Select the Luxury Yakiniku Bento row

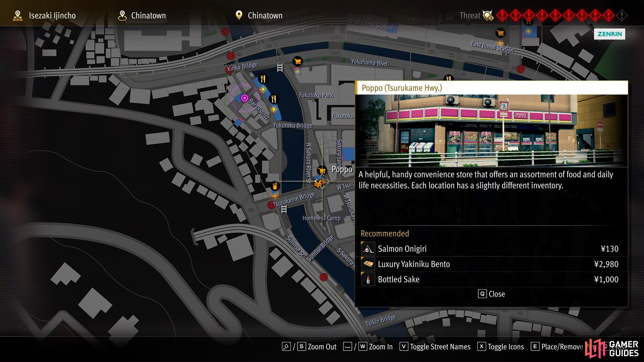491,264
